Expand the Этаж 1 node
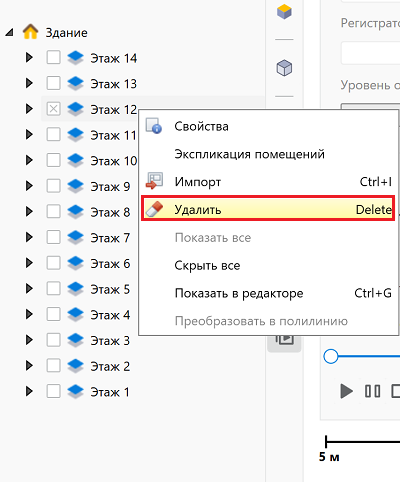The image size is (400, 482). [29, 391]
